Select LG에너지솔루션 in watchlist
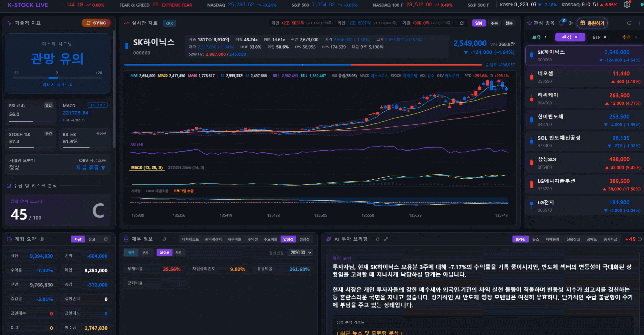The width and height of the screenshot is (644, 335). coord(584,184)
